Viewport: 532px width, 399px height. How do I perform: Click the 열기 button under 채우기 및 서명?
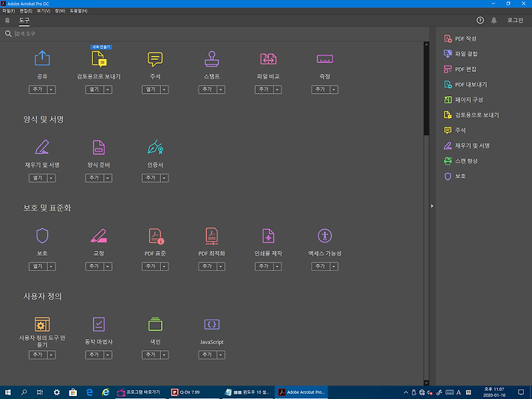[x=38, y=178]
